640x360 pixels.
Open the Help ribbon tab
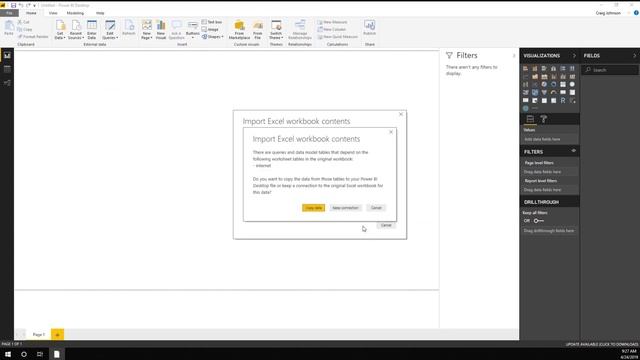pyautogui.click(x=100, y=13)
